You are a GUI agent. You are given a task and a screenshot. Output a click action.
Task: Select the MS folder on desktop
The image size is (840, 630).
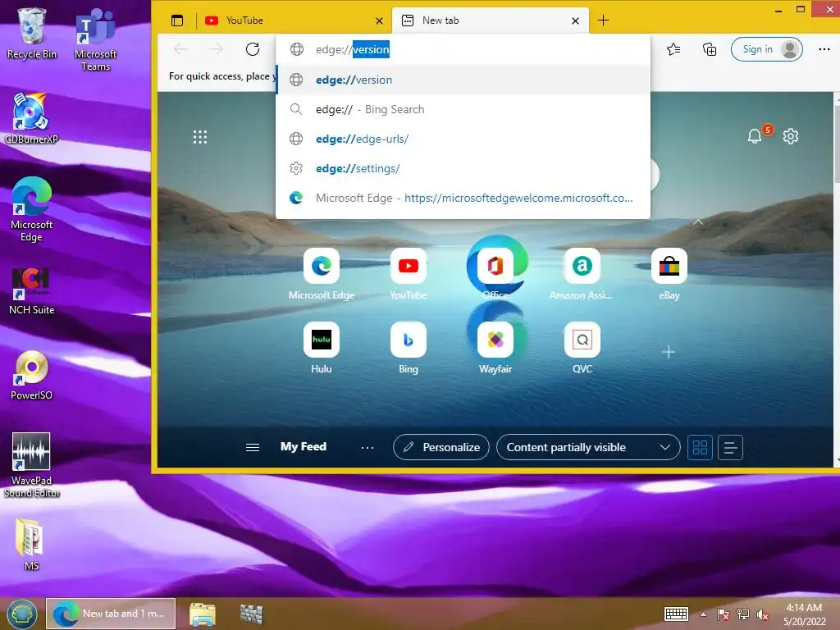pos(31,545)
